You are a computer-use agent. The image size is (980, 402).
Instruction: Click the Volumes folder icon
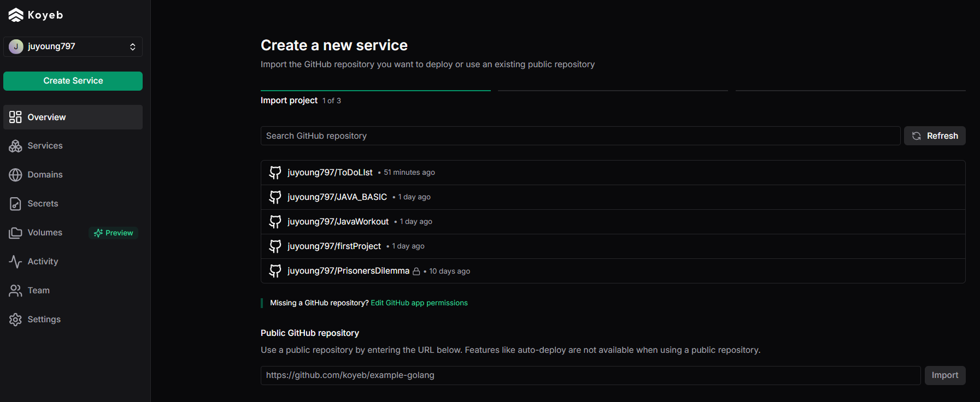(x=15, y=233)
